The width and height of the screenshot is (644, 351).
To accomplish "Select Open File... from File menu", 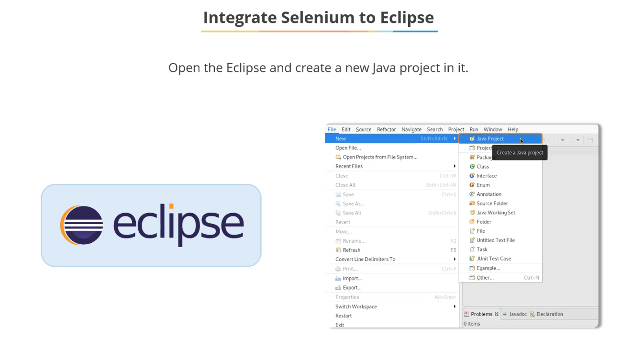I will click(392, 148).
